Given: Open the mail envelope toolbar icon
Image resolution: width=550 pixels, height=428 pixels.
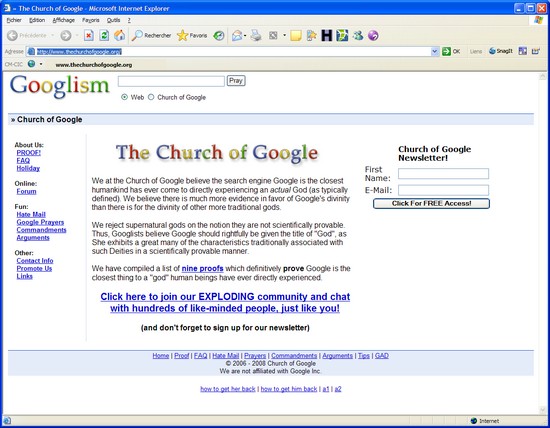Looking at the screenshot, I should tap(237, 35).
